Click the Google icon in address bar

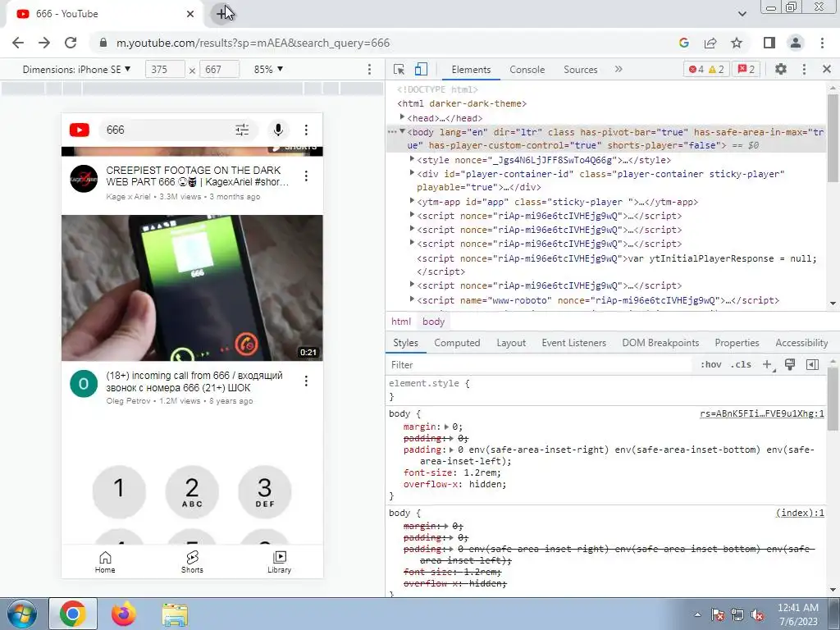pos(683,43)
